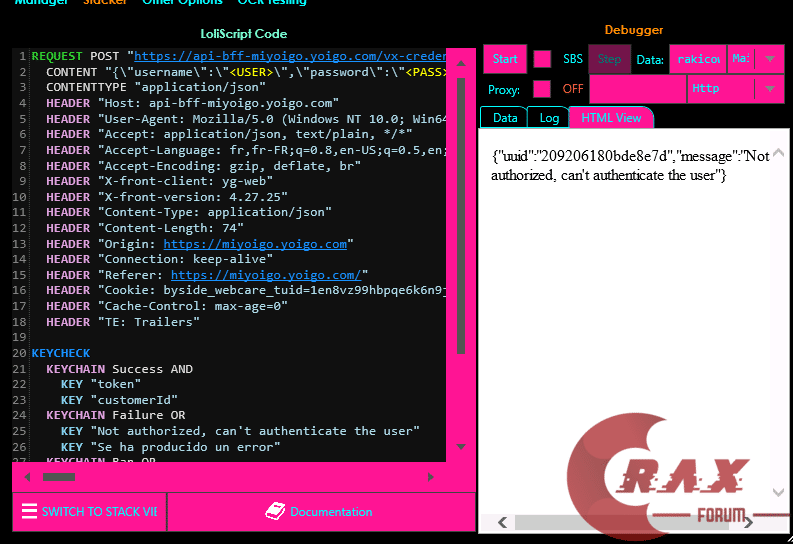This screenshot has width=793, height=544.
Task: Click the KEY "Se ha producido un error" line
Action: [x=170, y=447]
